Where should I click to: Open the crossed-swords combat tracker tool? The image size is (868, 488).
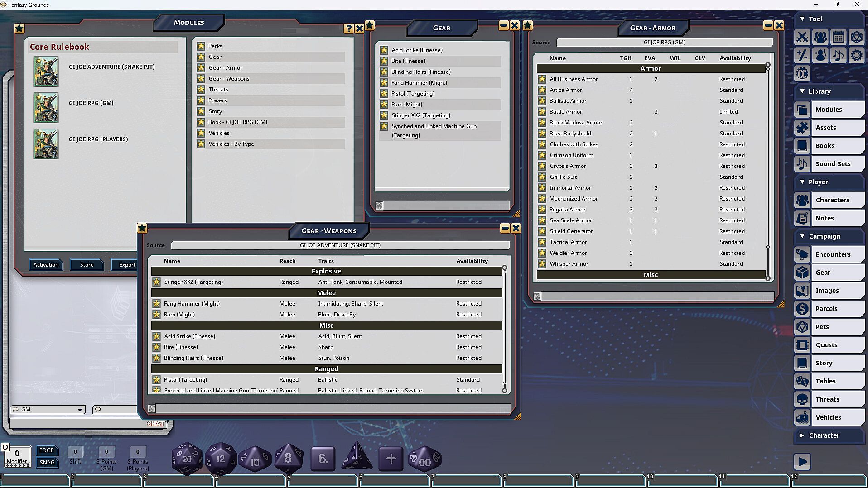[802, 37]
